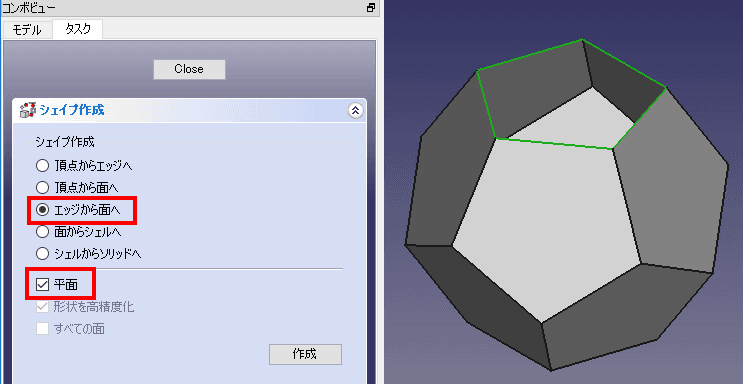Click the 作成 button
The height and width of the screenshot is (384, 743).
pyautogui.click(x=305, y=354)
